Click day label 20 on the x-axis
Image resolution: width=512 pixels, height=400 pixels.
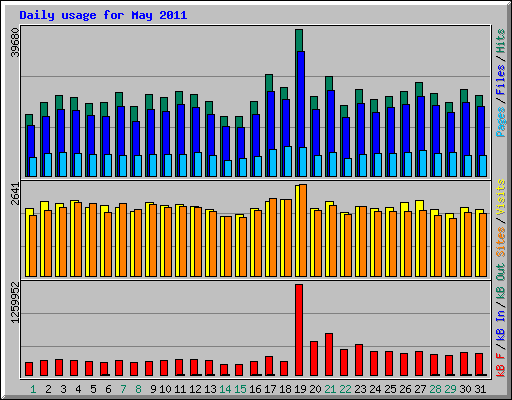315,389
